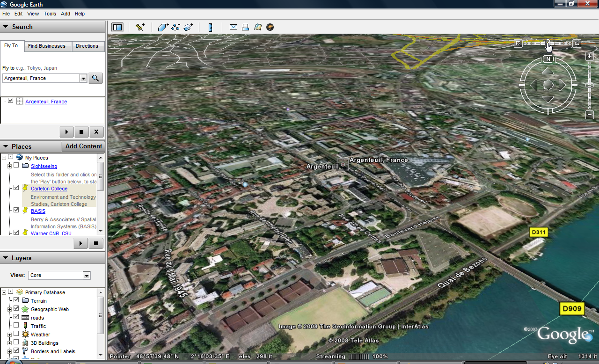This screenshot has width=599, height=364.
Task: Show the view in Google Maps
Action: [257, 27]
